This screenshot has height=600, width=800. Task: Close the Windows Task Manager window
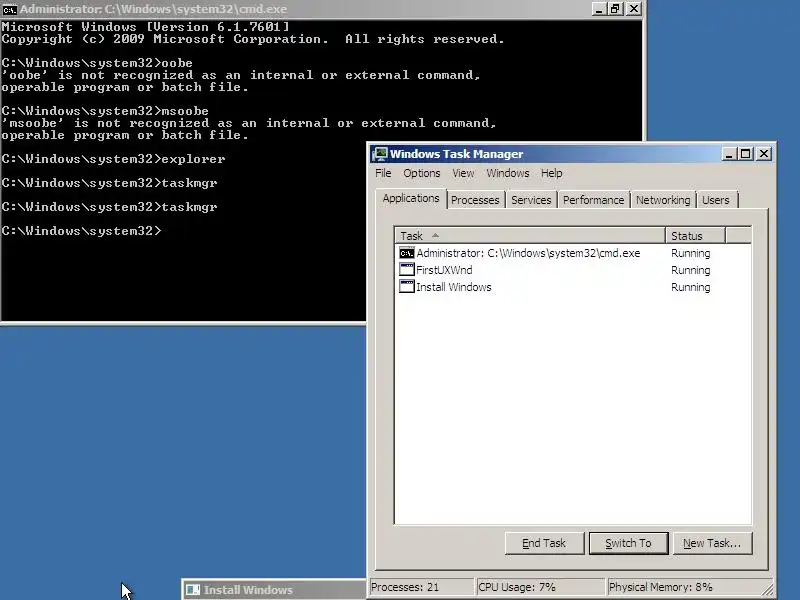pyautogui.click(x=763, y=154)
